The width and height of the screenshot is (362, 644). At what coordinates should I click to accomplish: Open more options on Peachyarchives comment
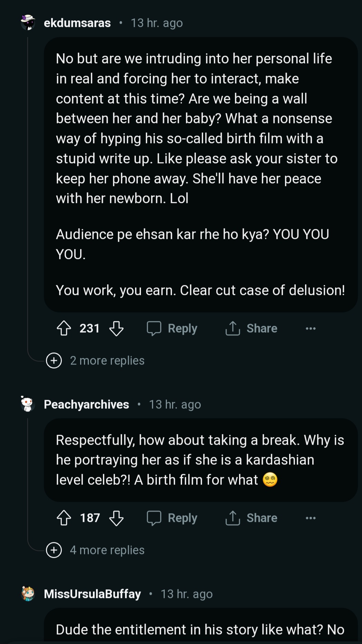(311, 518)
